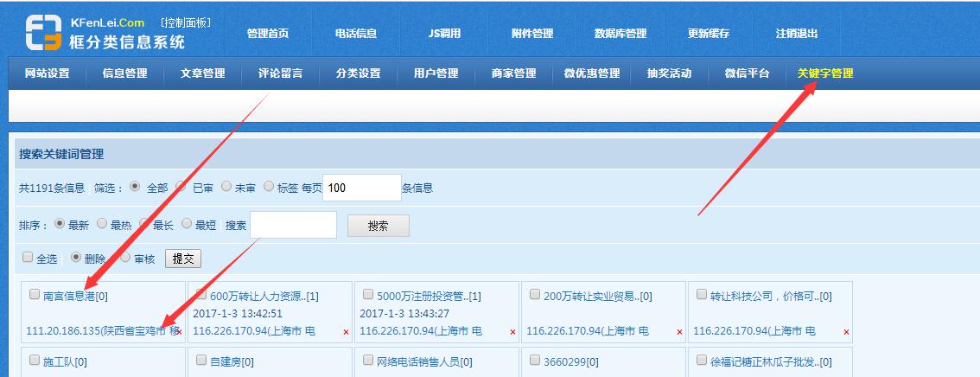The width and height of the screenshot is (980, 377).
Task: Focus the 每页 items-per-page field
Action: tap(361, 188)
